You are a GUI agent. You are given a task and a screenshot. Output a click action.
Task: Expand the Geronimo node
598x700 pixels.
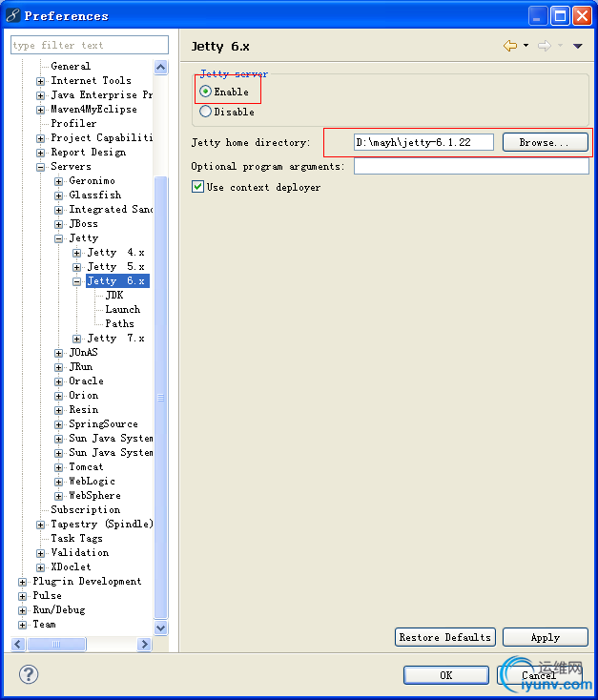pyautogui.click(x=58, y=181)
